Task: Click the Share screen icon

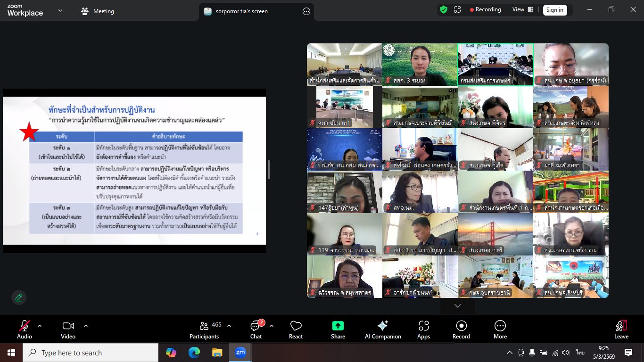Action: (338, 329)
